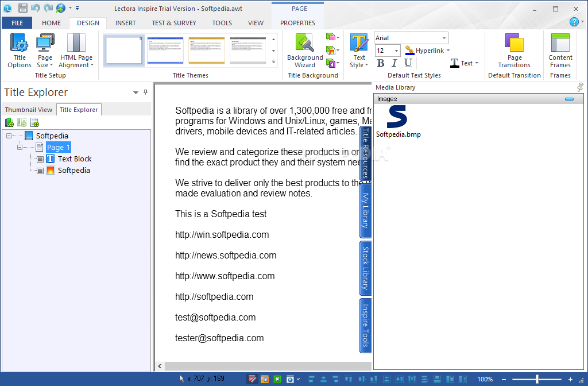This screenshot has width=588, height=386.
Task: Click the Run mode icon in the status bar
Action: click(265, 379)
